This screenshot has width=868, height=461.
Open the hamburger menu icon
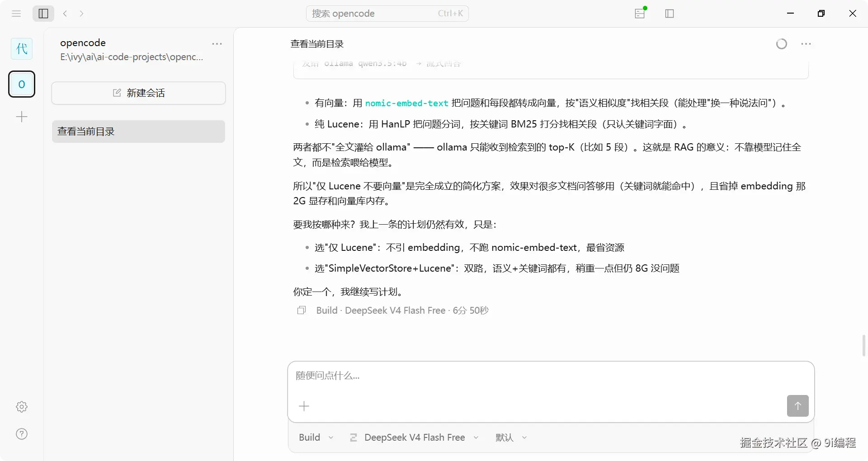[x=16, y=14]
